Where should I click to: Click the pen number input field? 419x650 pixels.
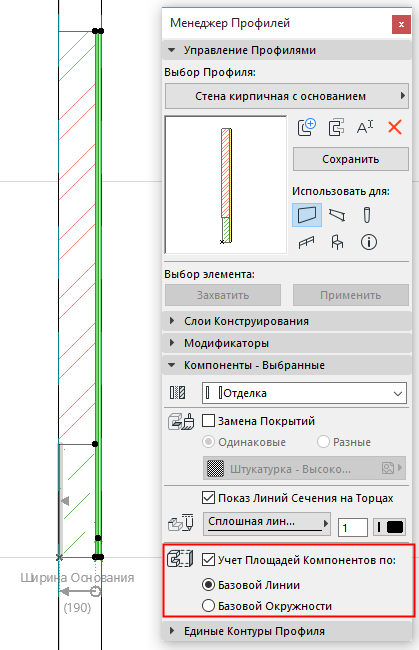(x=352, y=527)
